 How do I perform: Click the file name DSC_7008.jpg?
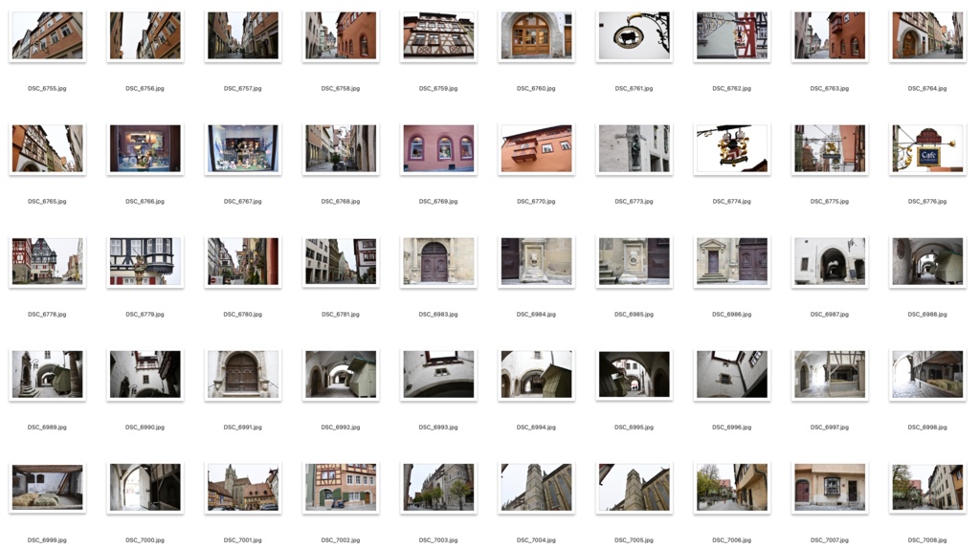pos(927,540)
